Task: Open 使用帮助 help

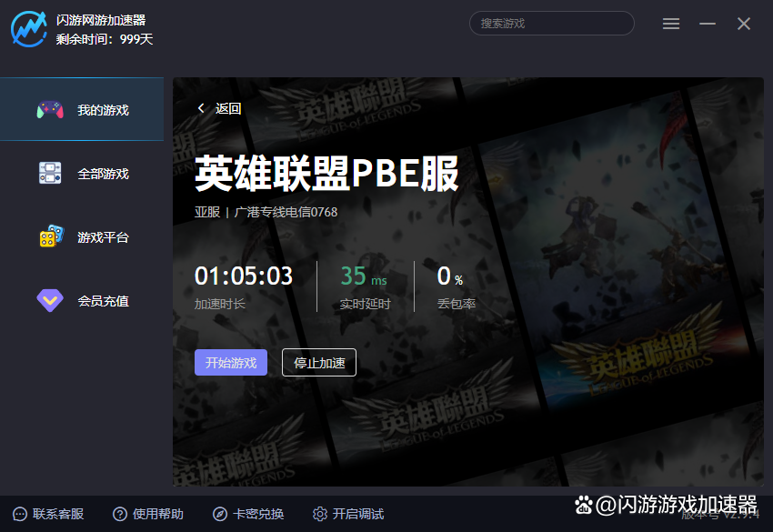Action: click(148, 514)
